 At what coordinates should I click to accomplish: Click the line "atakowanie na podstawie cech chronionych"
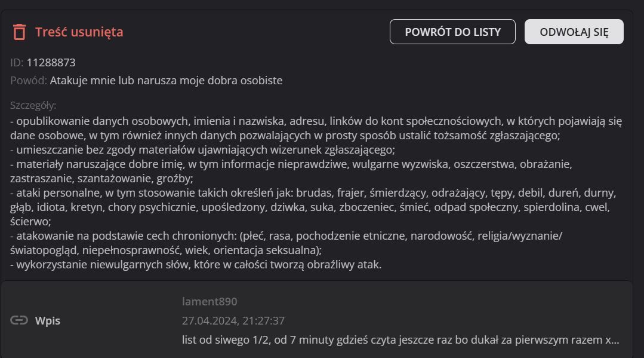(239, 236)
